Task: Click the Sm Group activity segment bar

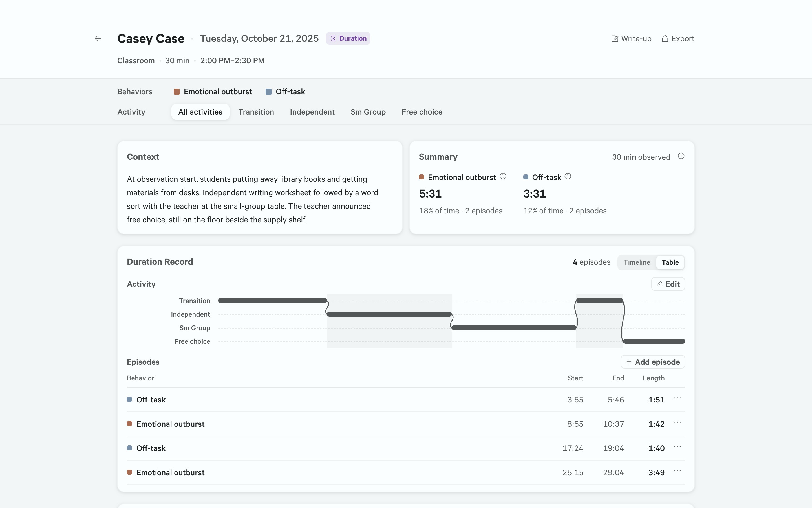Action: coord(514,328)
